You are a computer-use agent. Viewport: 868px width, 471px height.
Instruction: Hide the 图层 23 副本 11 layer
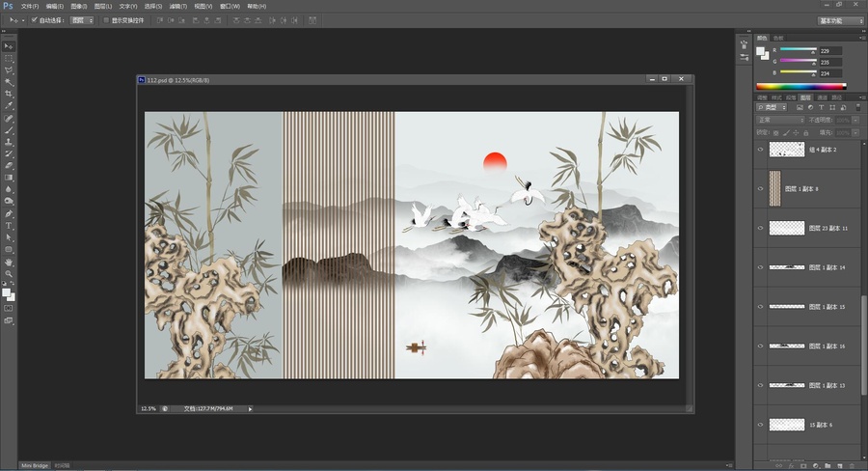click(760, 229)
